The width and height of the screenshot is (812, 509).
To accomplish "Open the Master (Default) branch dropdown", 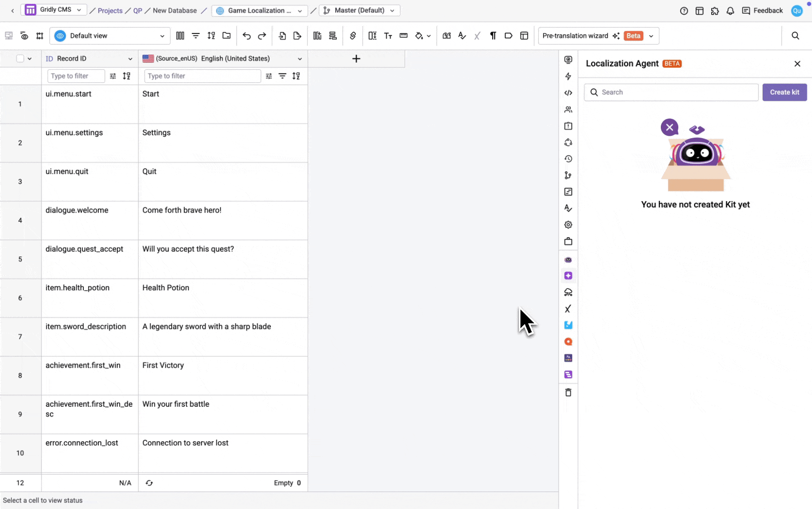I will (359, 10).
